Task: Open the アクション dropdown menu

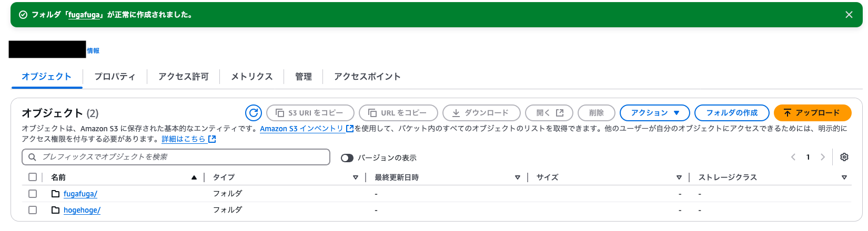Action: coord(655,113)
